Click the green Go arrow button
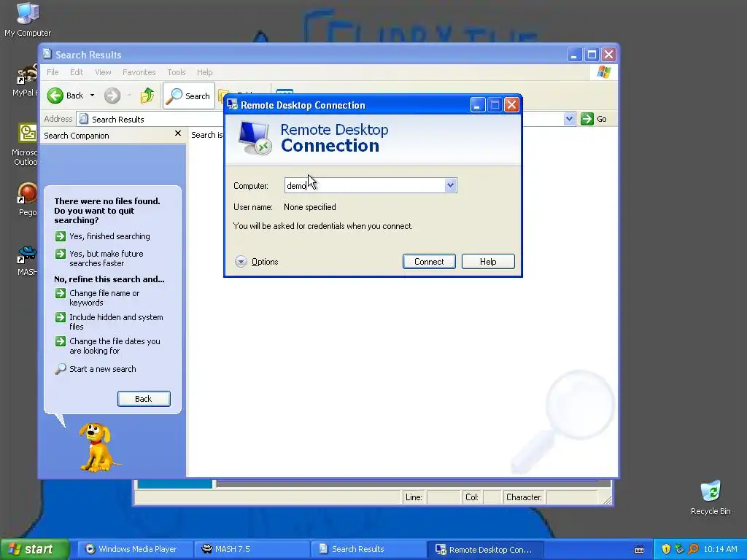 [587, 119]
